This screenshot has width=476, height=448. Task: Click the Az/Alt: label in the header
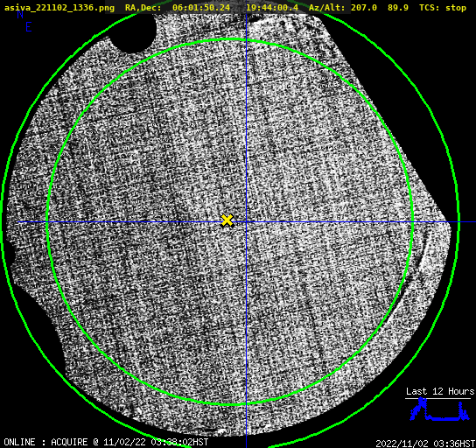tap(327, 8)
